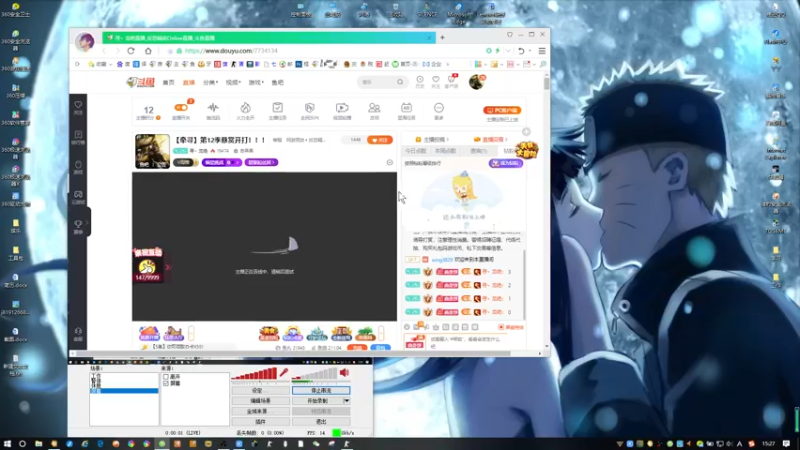Viewport: 800px width, 450px height.
Task: Open the clipboard task icon in streamer toolbar
Action: [278, 108]
